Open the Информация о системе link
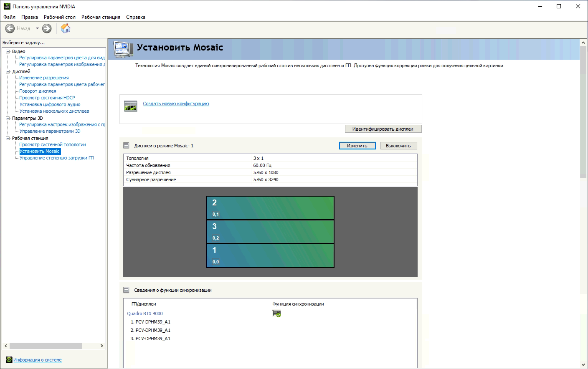Viewport: 588px width, 369px height. [38, 360]
